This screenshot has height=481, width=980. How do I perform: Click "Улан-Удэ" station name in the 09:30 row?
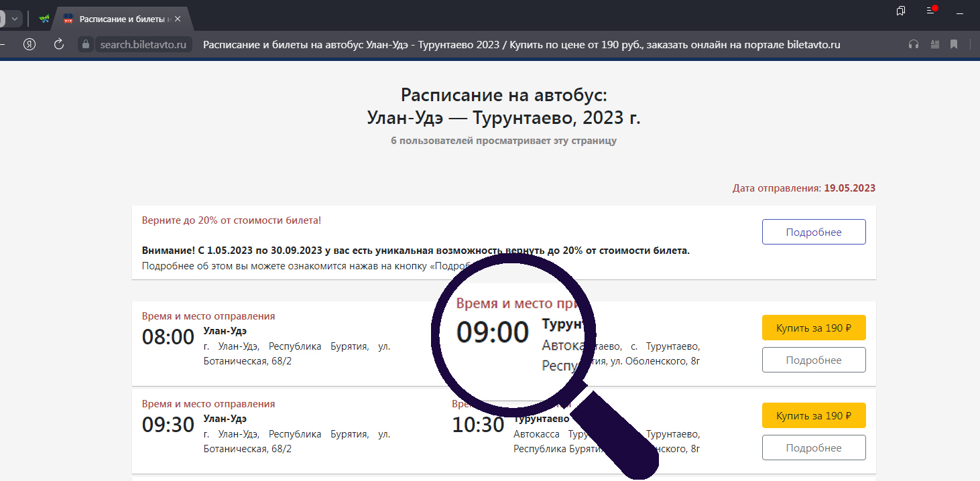pyautogui.click(x=225, y=419)
